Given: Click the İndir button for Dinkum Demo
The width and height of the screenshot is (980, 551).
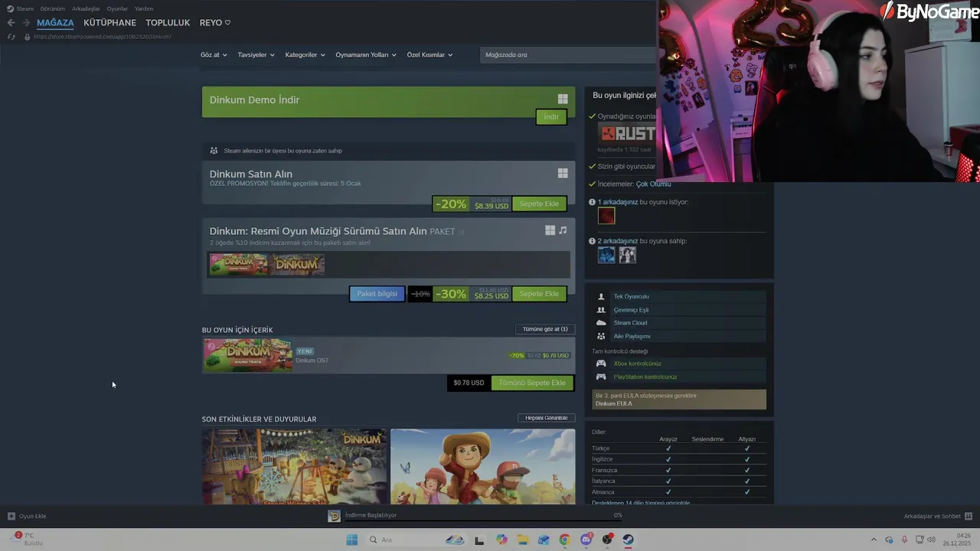Looking at the screenshot, I should click(x=551, y=117).
